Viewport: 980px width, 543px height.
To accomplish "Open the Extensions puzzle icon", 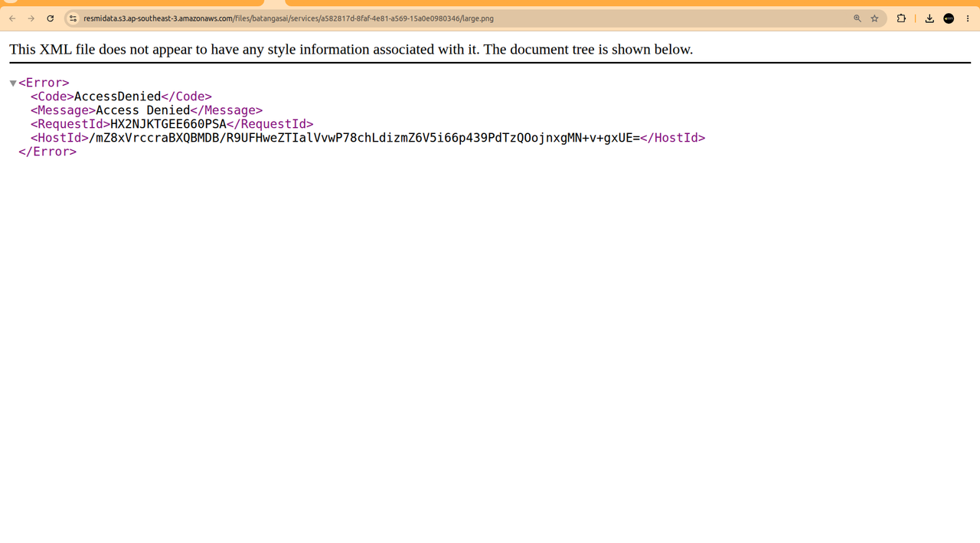I will point(901,18).
